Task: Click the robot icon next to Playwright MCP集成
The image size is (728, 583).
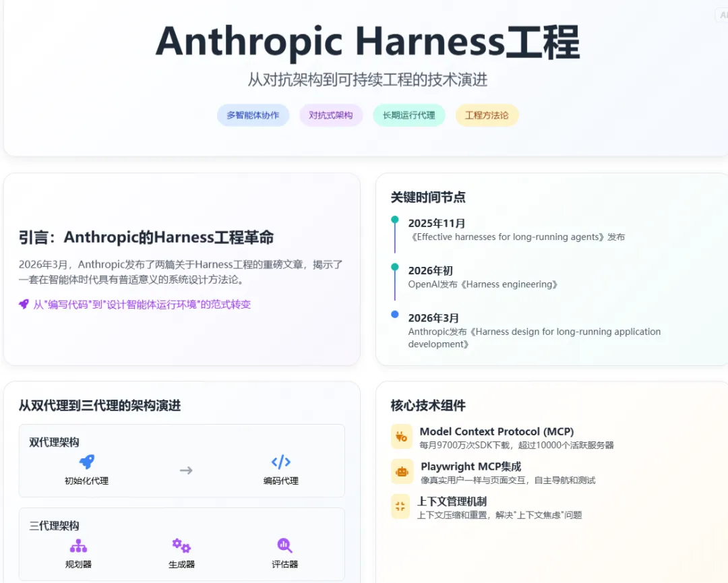Action: click(x=402, y=472)
